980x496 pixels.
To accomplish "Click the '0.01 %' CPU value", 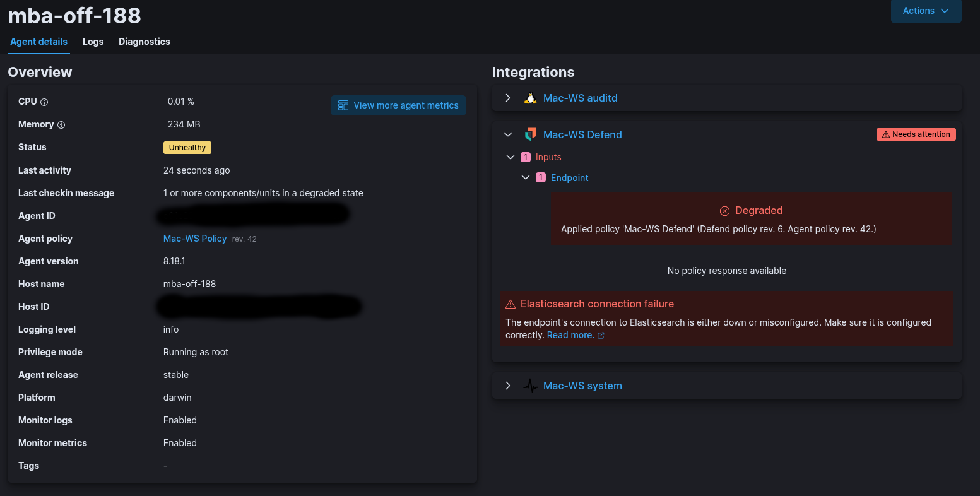I will pyautogui.click(x=181, y=102).
